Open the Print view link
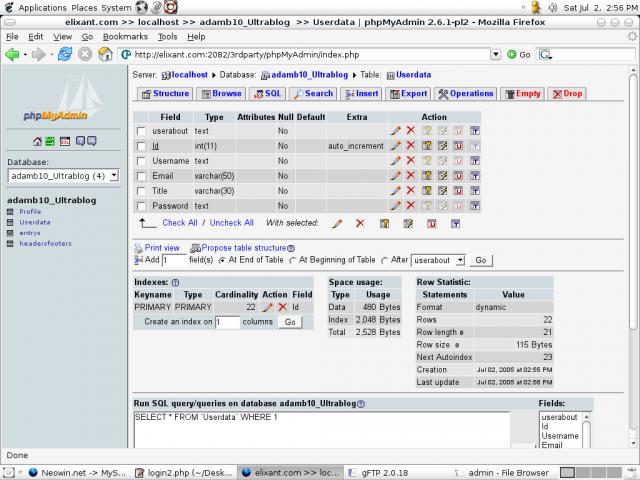640x480 pixels. point(162,248)
